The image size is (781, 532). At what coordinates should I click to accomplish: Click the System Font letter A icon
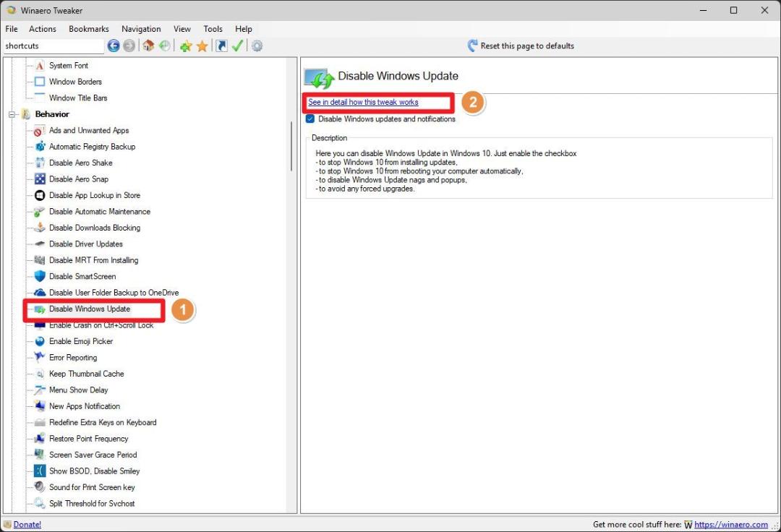tap(40, 66)
